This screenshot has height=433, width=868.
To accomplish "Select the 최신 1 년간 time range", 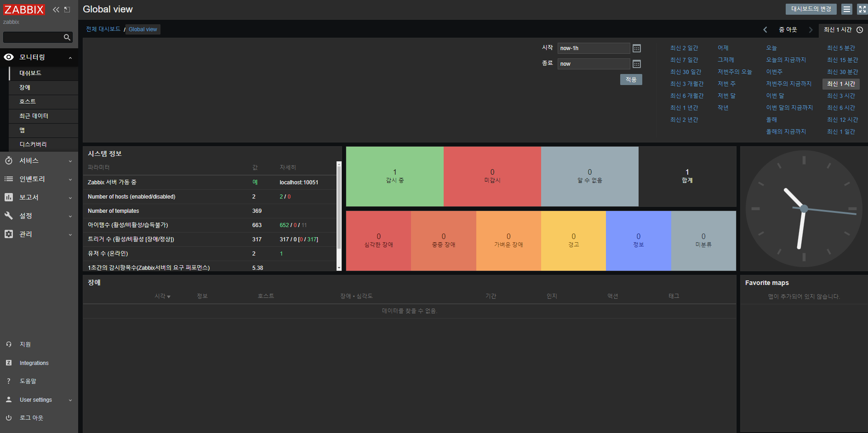I will click(x=684, y=108).
